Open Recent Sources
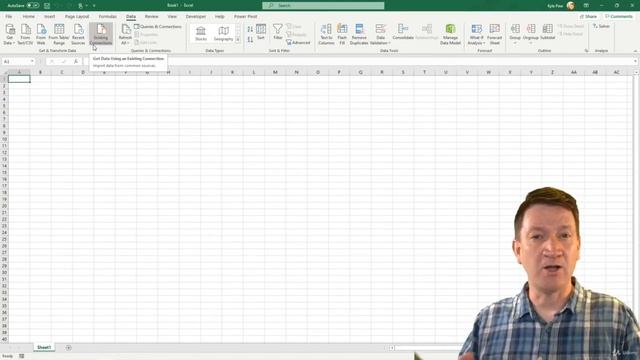640x360 pixels. [78, 35]
